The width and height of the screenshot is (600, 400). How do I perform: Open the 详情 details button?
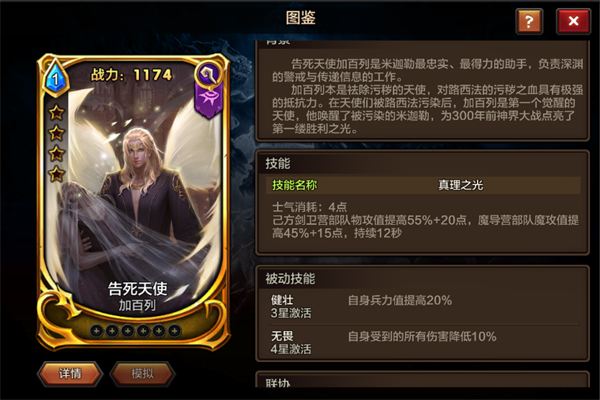pos(70,374)
